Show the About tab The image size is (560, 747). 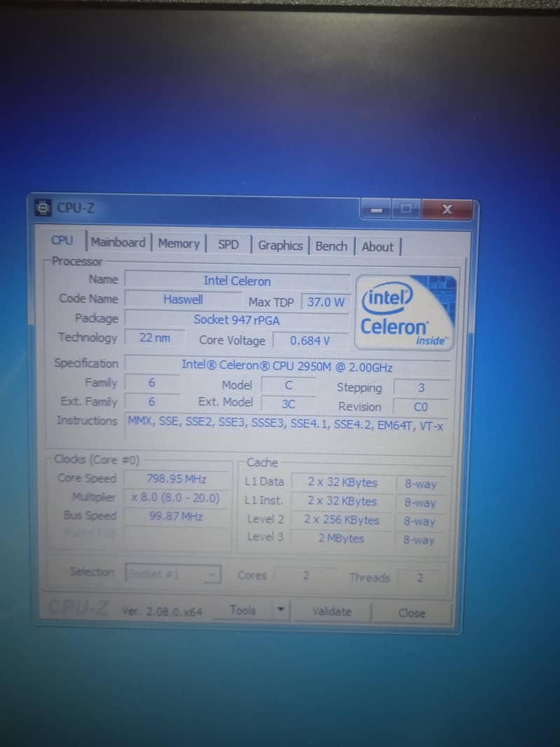click(x=378, y=247)
